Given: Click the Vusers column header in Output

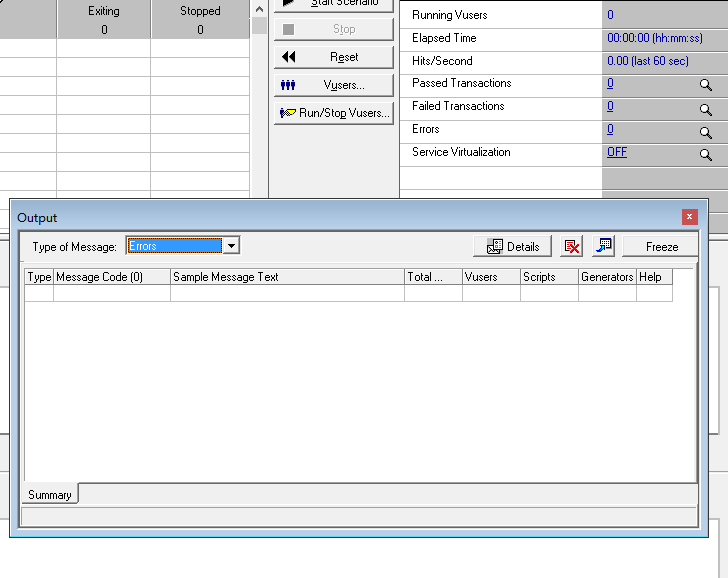Looking at the screenshot, I should tap(491, 277).
